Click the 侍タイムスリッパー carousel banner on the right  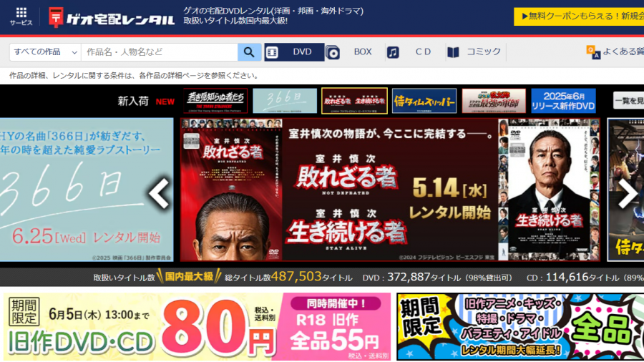pyautogui.click(x=625, y=190)
